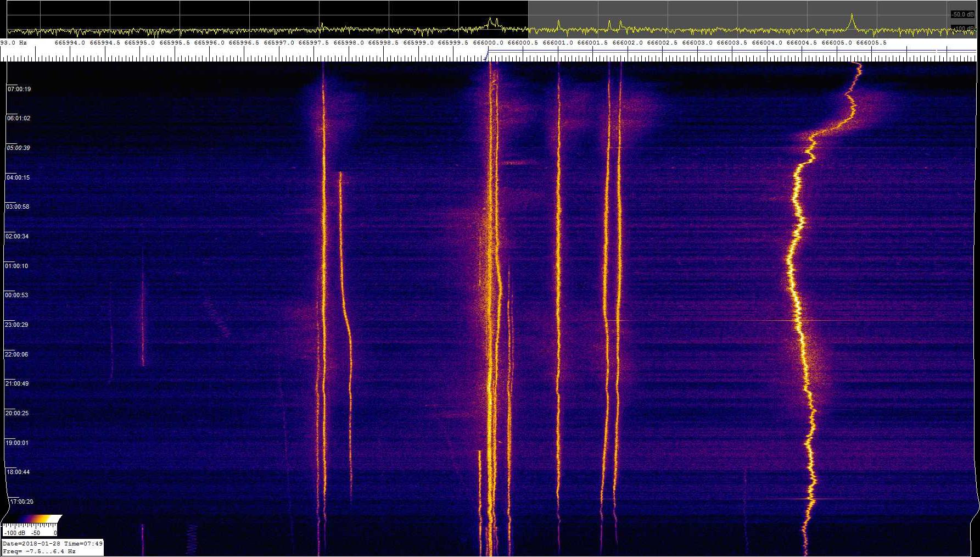Click the 666003.0 frequency label
980x557 pixels.
pos(697,43)
